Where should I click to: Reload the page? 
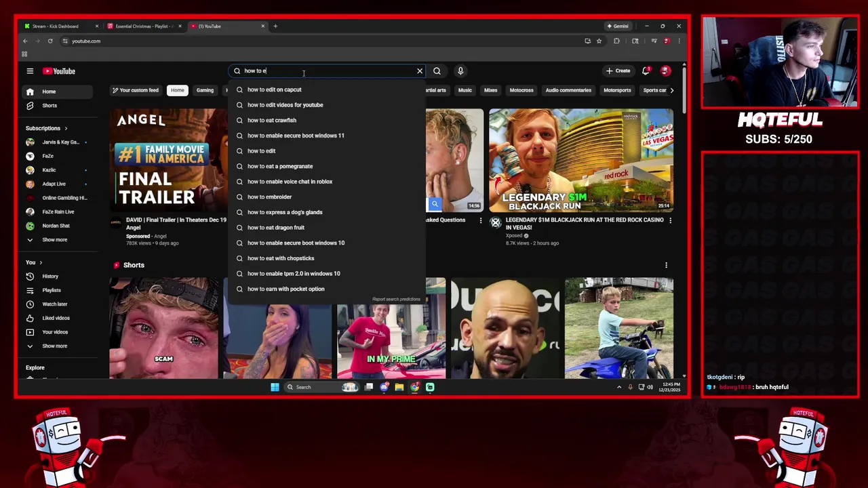click(x=50, y=41)
